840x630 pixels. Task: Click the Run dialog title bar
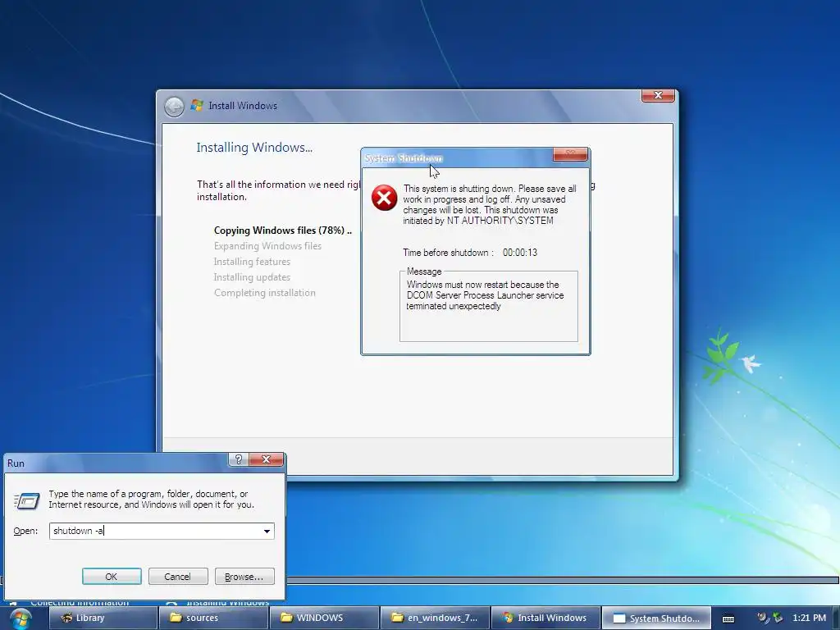(x=116, y=463)
